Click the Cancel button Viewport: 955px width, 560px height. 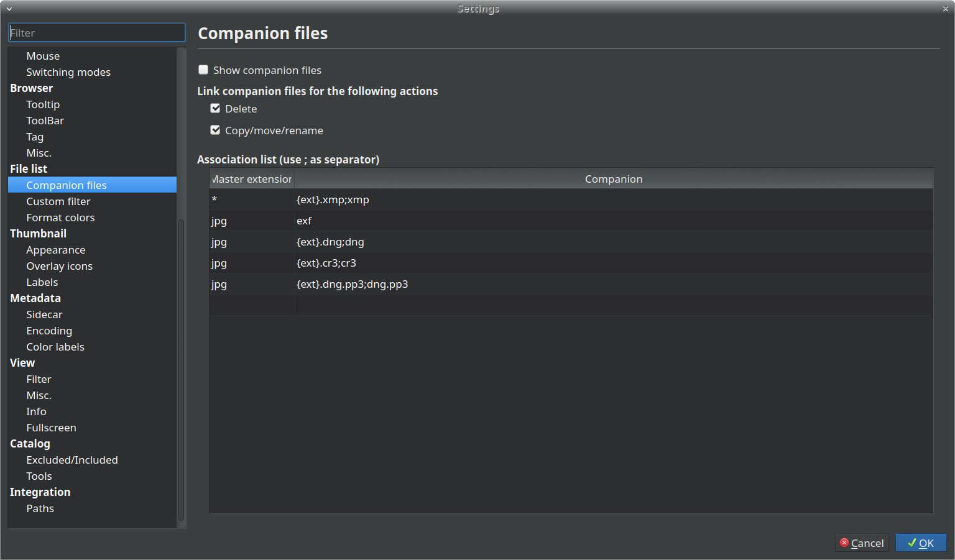click(x=862, y=543)
